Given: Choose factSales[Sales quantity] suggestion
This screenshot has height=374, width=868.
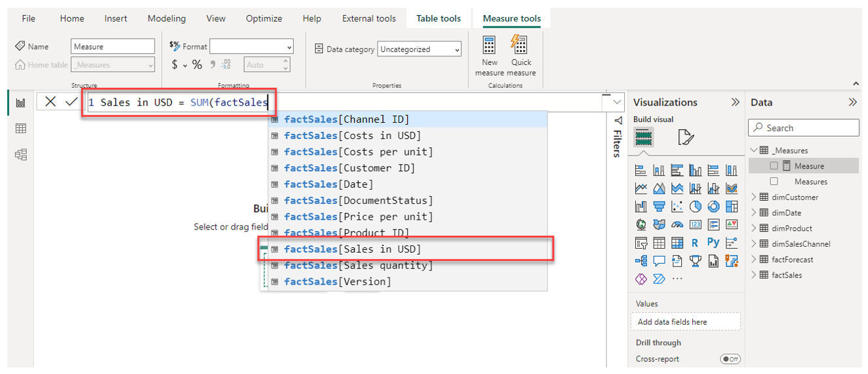Looking at the screenshot, I should point(407,266).
